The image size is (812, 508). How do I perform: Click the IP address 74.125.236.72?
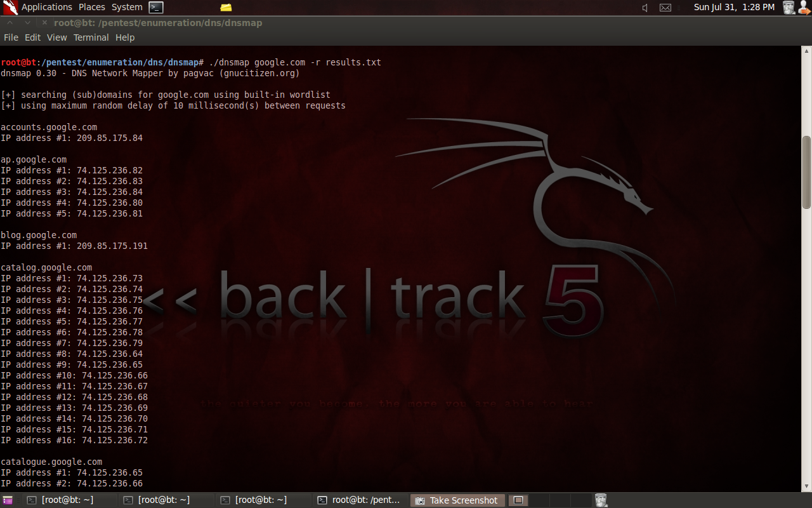point(115,440)
